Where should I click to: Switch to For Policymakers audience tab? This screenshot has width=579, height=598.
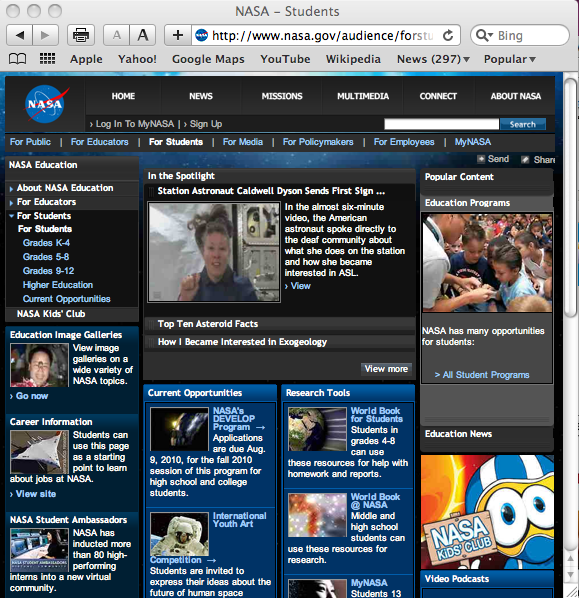click(318, 142)
